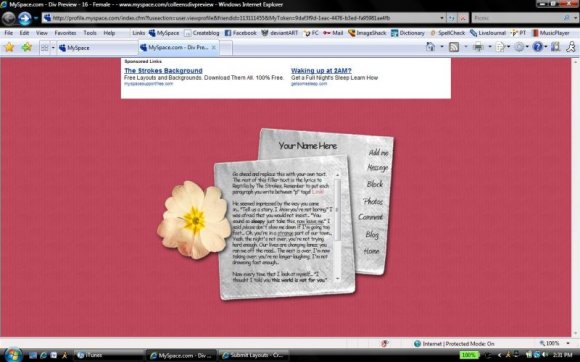Click the text box scrollbar down arrow
Image resolution: width=580 pixels, height=362 pixels.
tap(337, 278)
